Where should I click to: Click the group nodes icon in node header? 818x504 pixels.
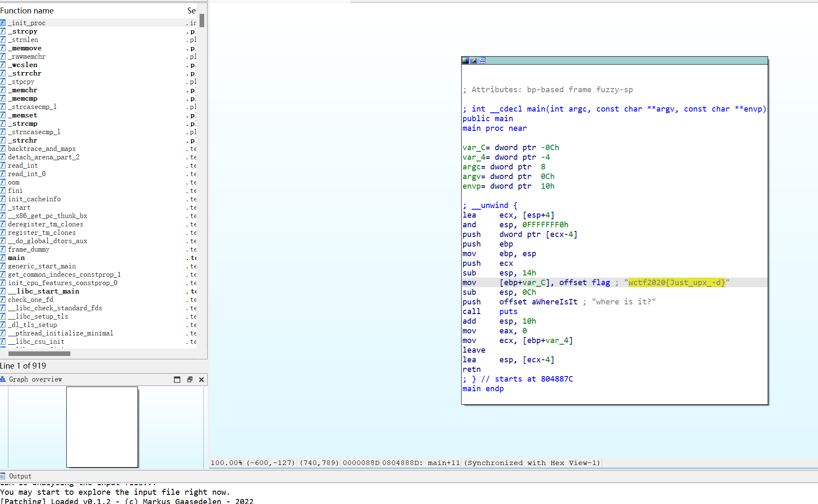pos(482,60)
